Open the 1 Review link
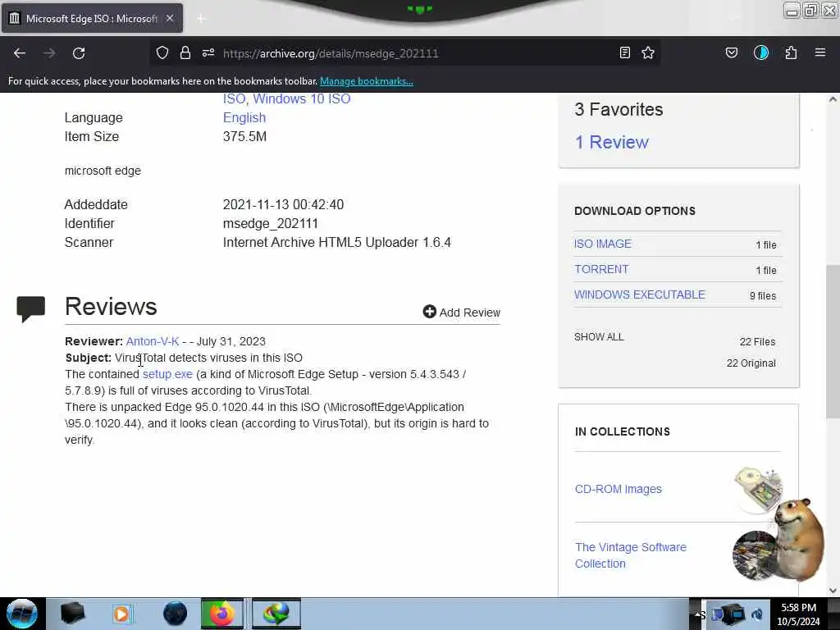 click(611, 142)
